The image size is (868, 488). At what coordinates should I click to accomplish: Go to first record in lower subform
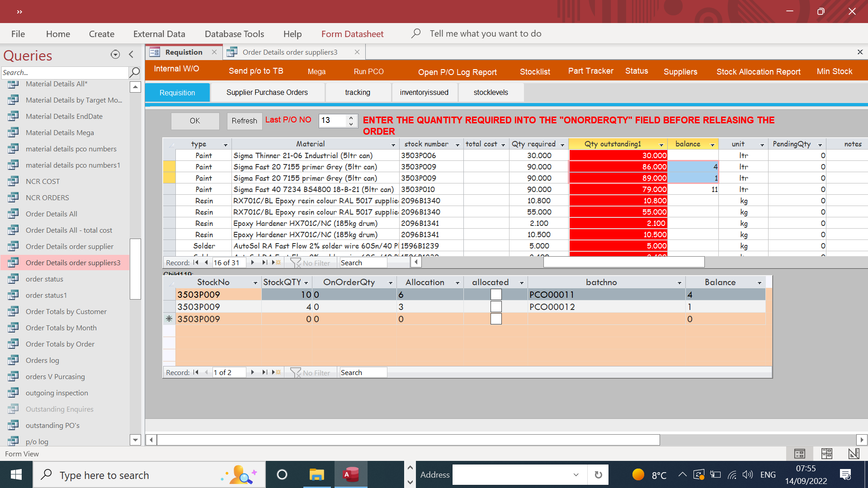(x=196, y=372)
